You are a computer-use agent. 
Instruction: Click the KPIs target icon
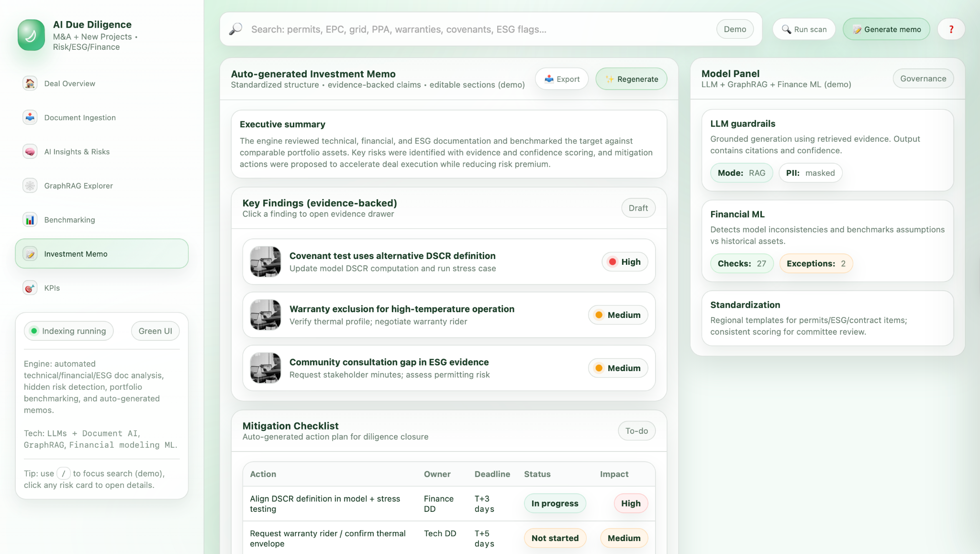pos(30,288)
